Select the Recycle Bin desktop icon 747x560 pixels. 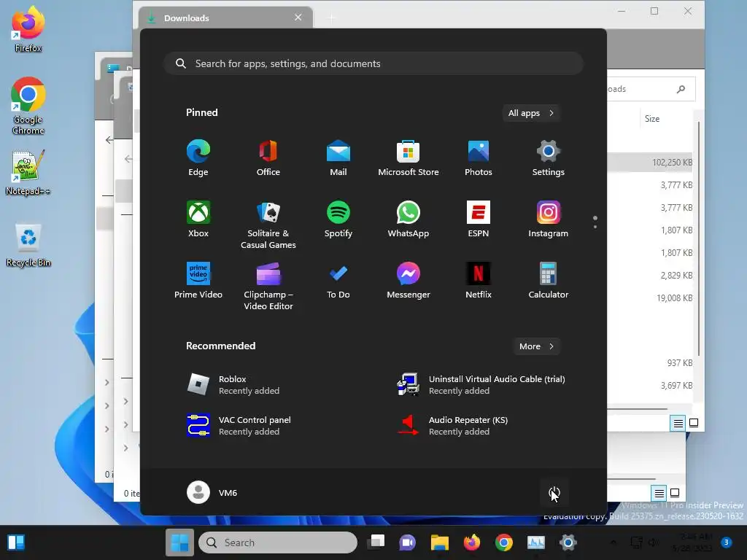(x=28, y=245)
